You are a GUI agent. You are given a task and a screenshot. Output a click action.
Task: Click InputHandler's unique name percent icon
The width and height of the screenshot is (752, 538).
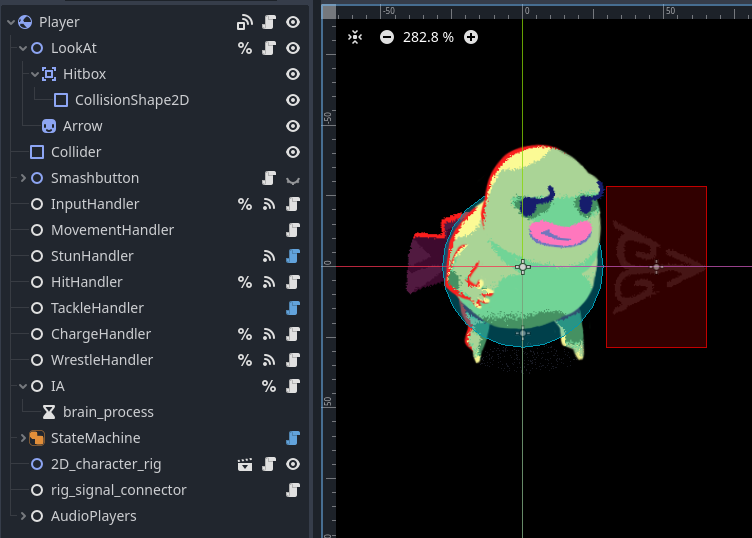click(x=245, y=204)
